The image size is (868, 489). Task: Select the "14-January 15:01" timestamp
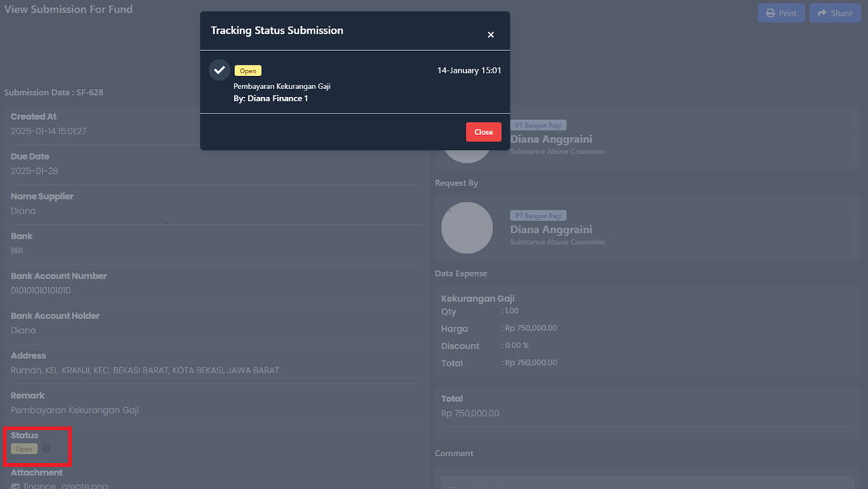pyautogui.click(x=469, y=70)
